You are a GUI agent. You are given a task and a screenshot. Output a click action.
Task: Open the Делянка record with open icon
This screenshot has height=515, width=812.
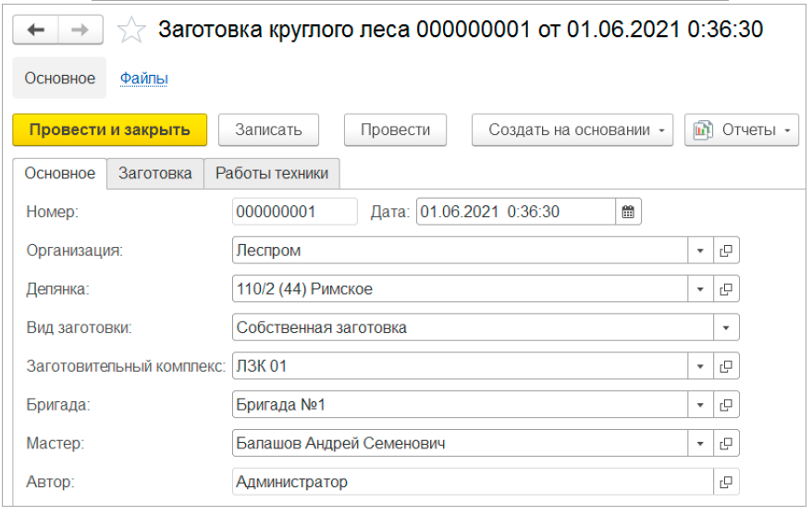point(726,289)
